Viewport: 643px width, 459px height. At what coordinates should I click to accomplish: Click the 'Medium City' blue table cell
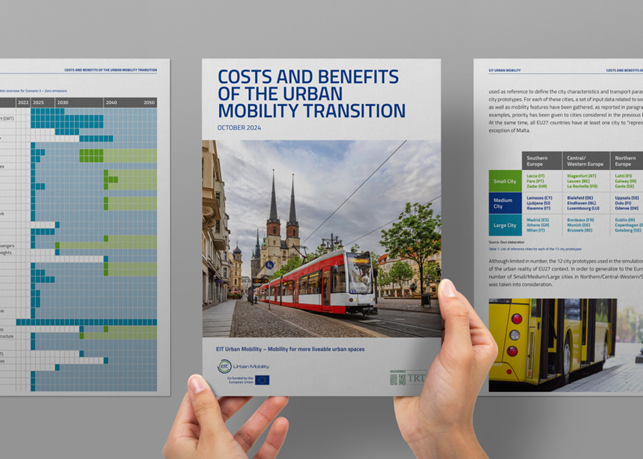coord(505,203)
